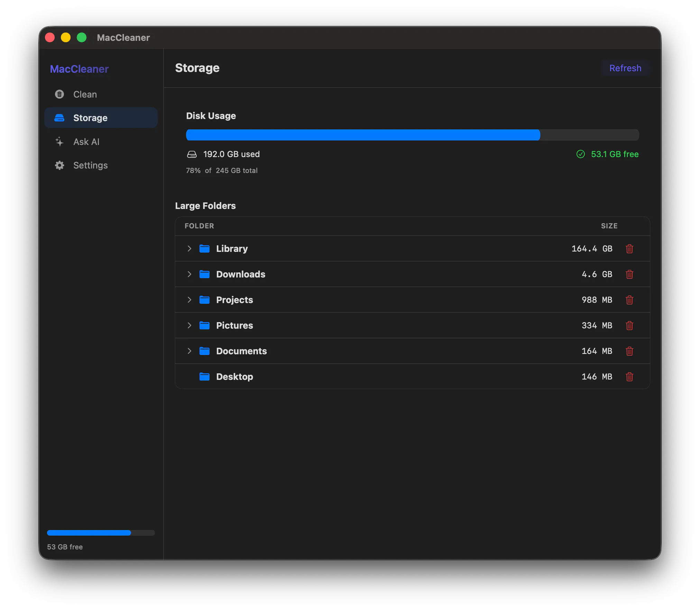Click the 164 MB size value
Image resolution: width=700 pixels, height=611 pixels.
[x=597, y=351]
